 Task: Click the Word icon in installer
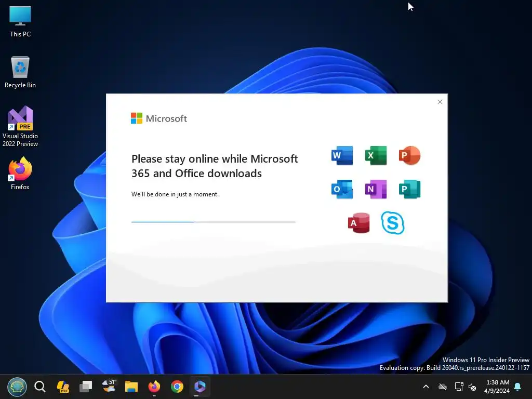pyautogui.click(x=342, y=155)
